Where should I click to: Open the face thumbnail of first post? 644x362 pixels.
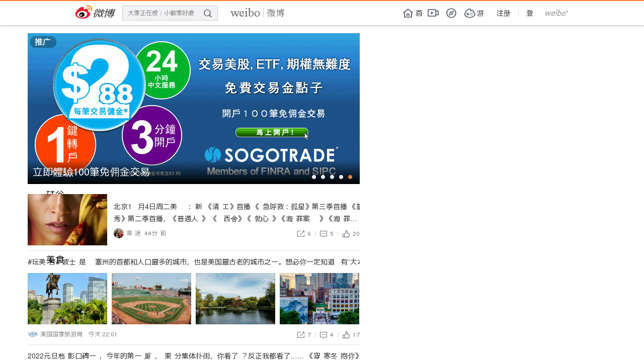point(67,220)
